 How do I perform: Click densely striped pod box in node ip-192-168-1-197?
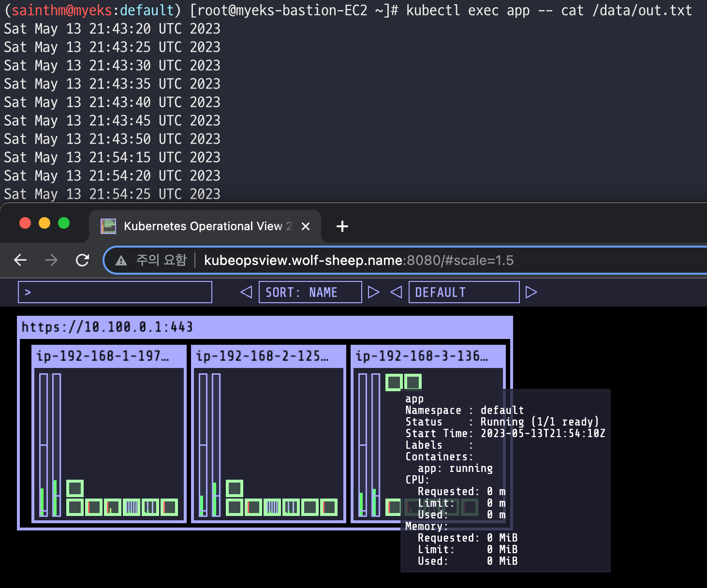tap(132, 507)
